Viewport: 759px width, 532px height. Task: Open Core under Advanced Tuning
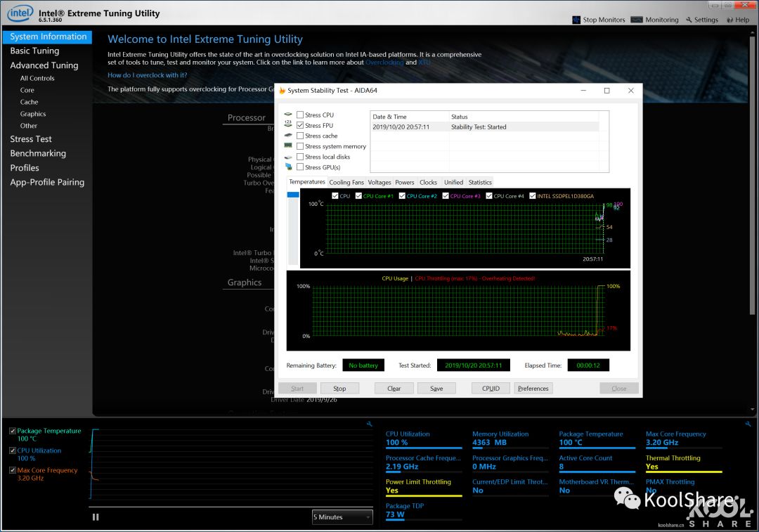(27, 90)
